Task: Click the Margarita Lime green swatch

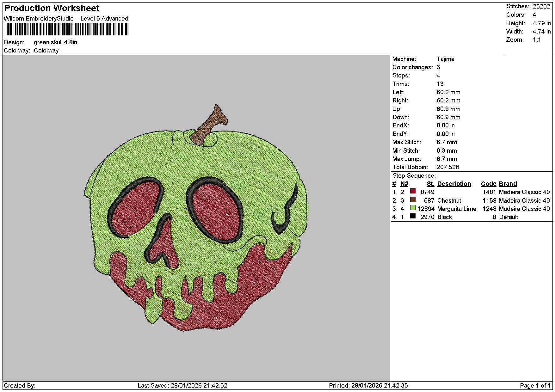Action: click(x=413, y=208)
